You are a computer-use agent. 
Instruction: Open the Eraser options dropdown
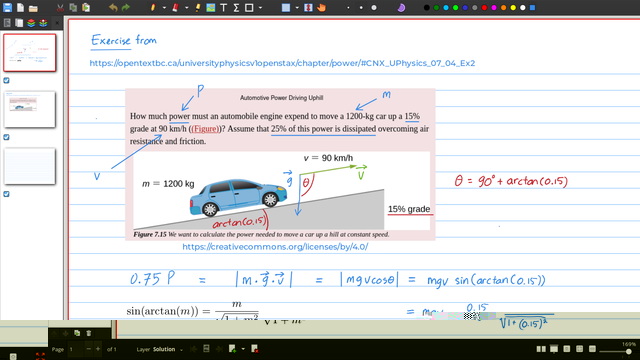pos(187,8)
